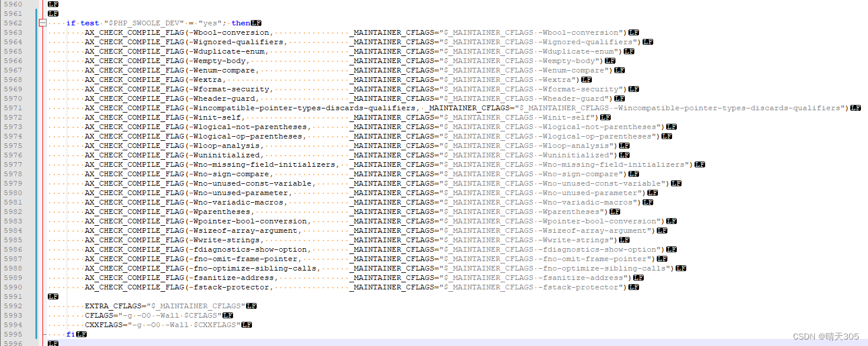Click the LF marker on line 5960

click(53, 4)
